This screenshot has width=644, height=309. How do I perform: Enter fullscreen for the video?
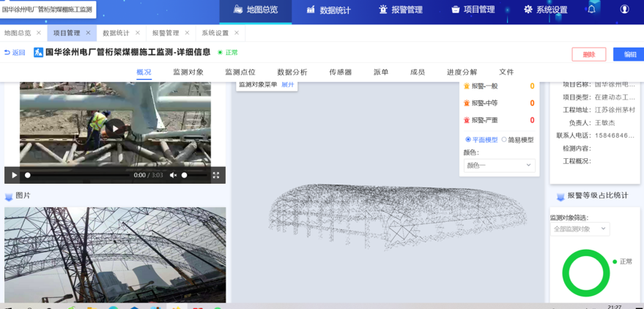[216, 175]
